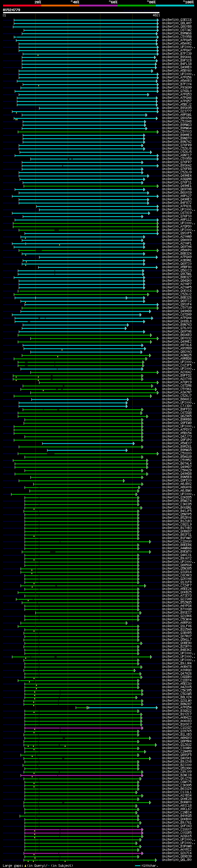The width and height of the screenshot is (197, 868).
Task: Select the UniRef100_C7J3D0 label
Action: pyautogui.click(x=177, y=406)
